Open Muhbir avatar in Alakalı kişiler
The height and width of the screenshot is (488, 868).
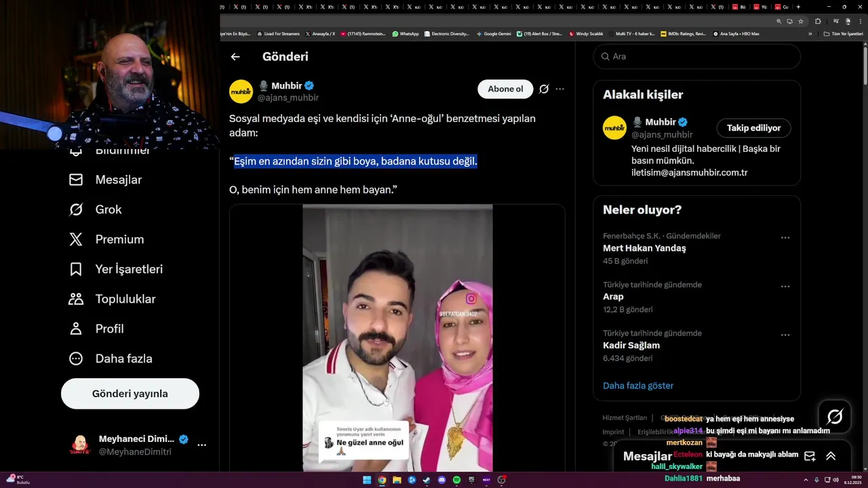(x=614, y=128)
